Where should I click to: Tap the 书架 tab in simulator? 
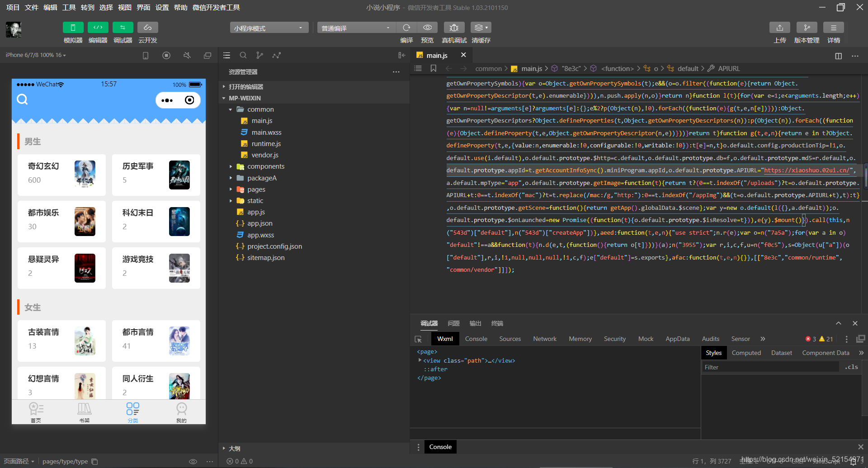(x=85, y=412)
